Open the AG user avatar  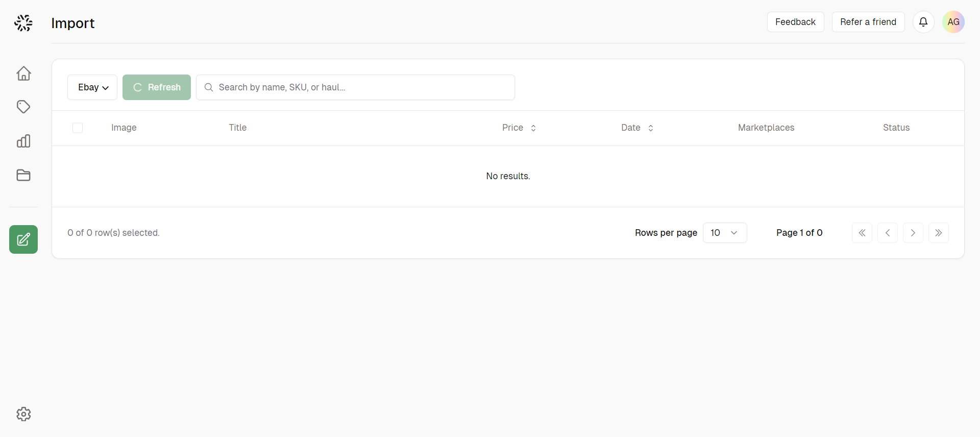click(x=953, y=22)
